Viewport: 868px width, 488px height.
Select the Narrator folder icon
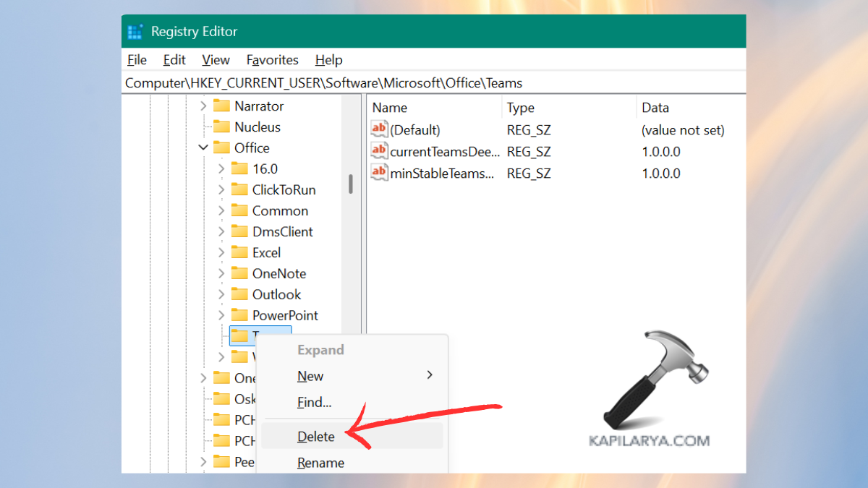(x=221, y=106)
